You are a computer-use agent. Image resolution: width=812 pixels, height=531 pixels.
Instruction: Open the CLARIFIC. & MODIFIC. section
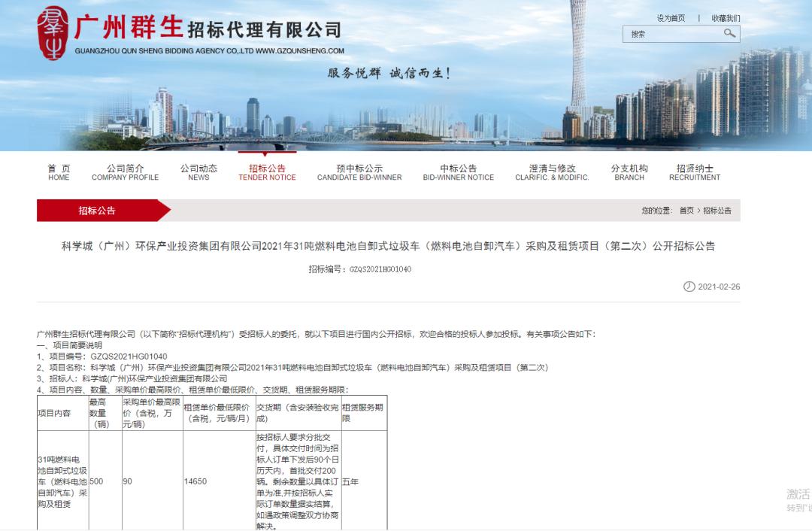coord(553,172)
